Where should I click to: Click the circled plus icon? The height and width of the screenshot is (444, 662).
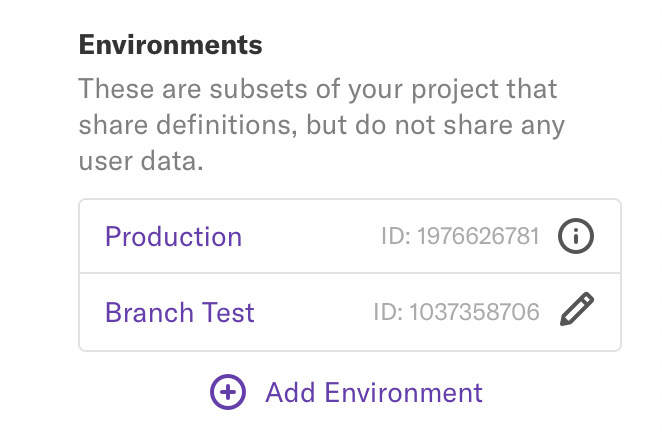click(228, 392)
